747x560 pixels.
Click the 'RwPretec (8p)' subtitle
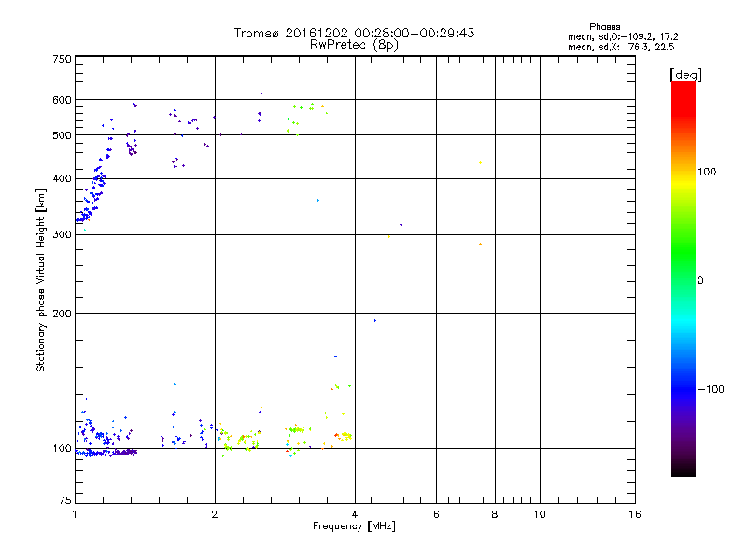coord(354,45)
